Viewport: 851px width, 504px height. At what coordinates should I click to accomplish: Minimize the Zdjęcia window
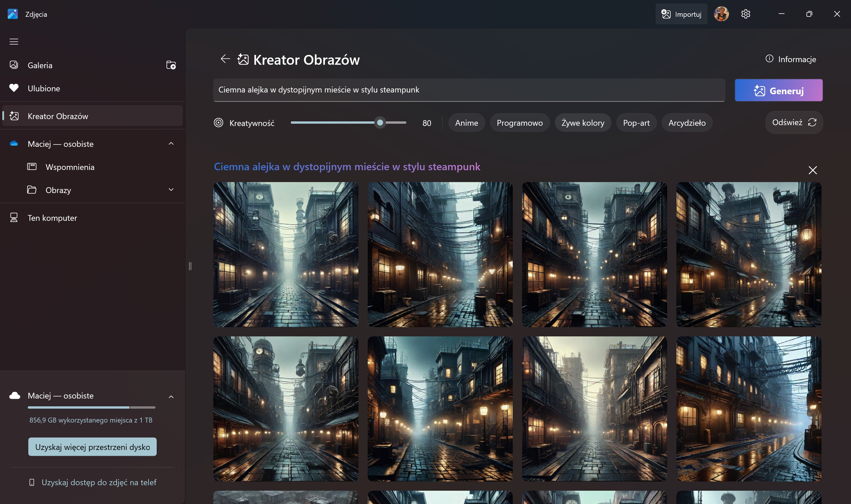pos(782,14)
